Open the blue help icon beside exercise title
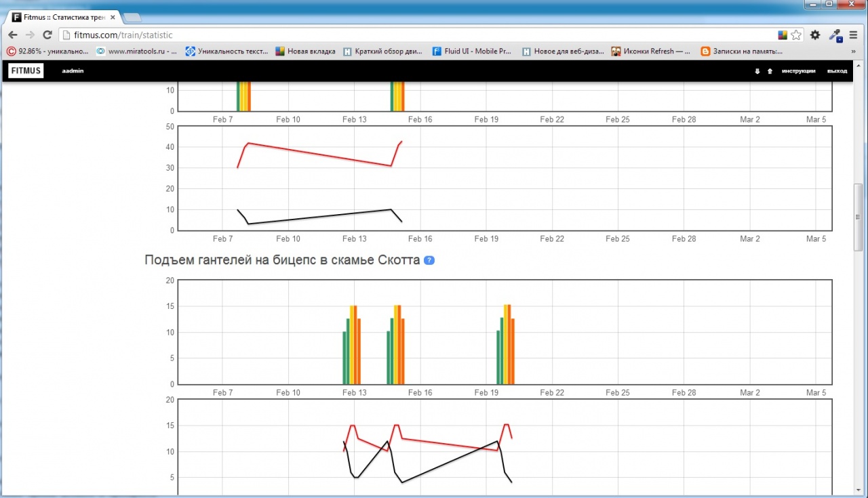The height and width of the screenshot is (498, 868). pos(429,260)
